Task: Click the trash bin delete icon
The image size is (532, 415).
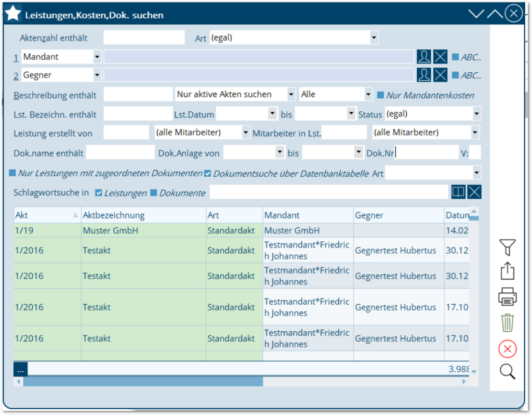Action: [507, 322]
